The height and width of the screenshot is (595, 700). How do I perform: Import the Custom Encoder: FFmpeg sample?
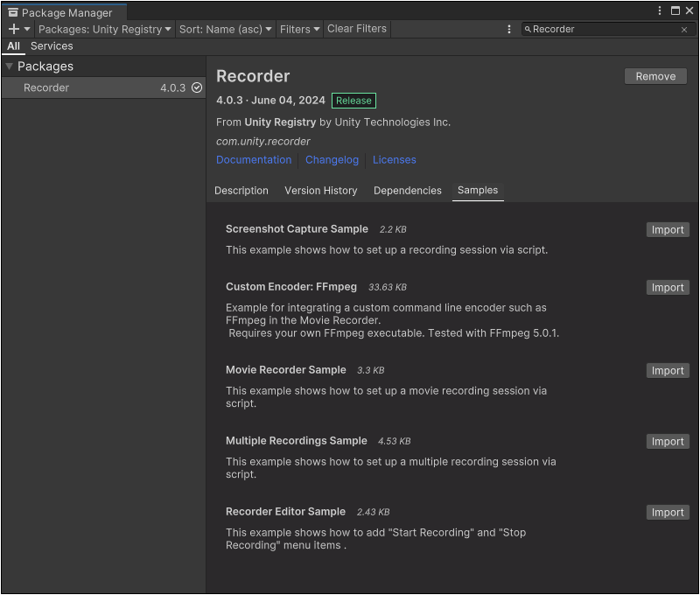click(x=667, y=288)
